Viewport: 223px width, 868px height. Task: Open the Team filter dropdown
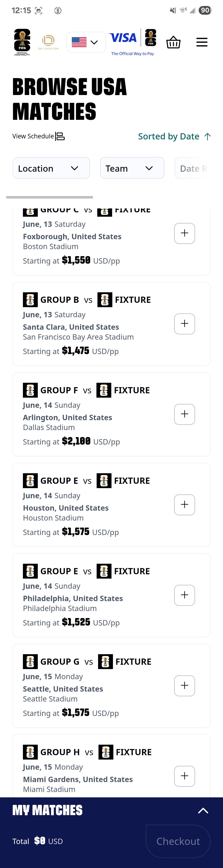click(x=132, y=168)
